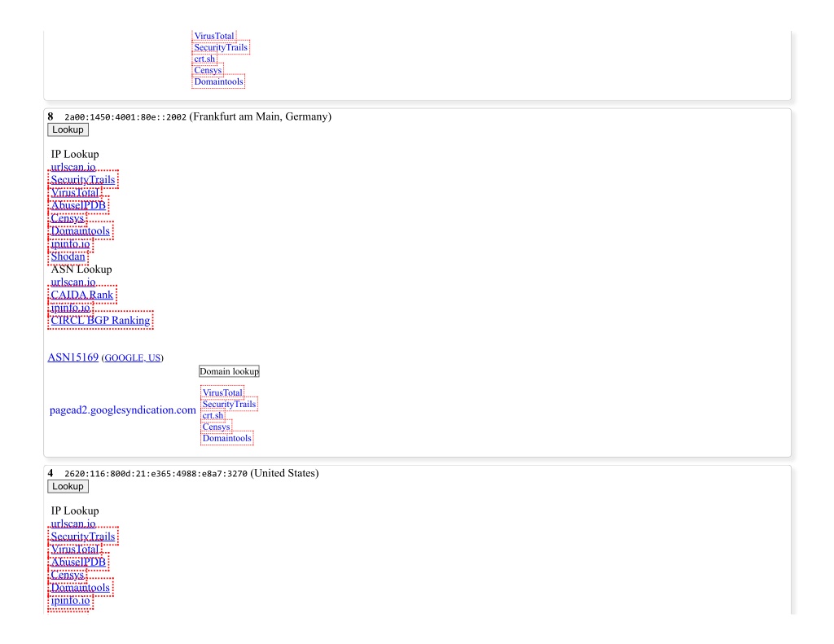Open the pagead2.googlesyndication.com domain link
This screenshot has height=644, width=834.
122,410
